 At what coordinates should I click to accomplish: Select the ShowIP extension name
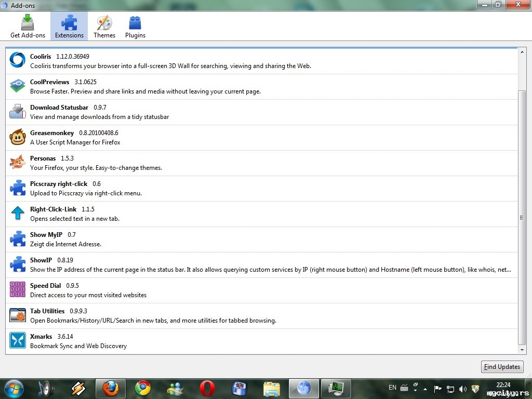[x=41, y=260]
